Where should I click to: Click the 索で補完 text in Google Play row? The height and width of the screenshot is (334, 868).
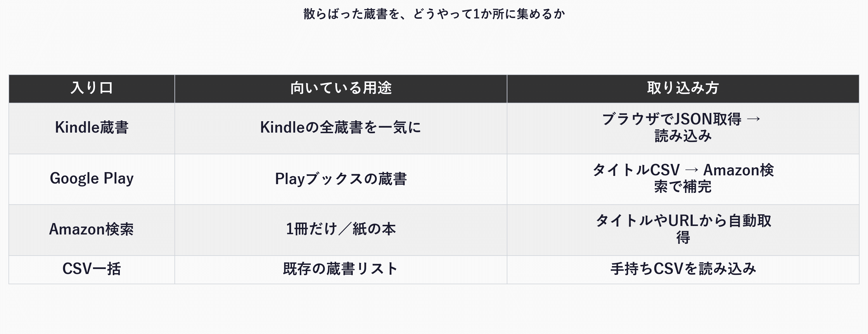pos(683,187)
